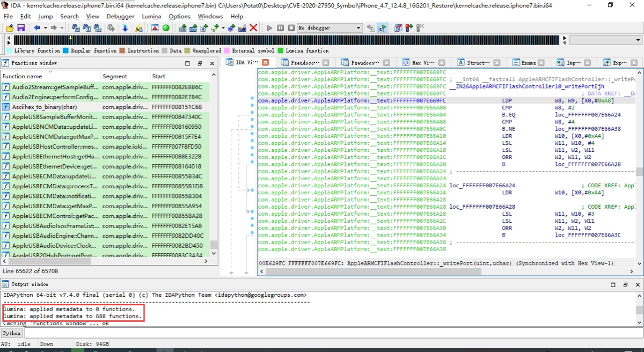Stop process with the stop icon
Image resolution: width=644 pixels, height=352 pixels.
click(x=291, y=28)
